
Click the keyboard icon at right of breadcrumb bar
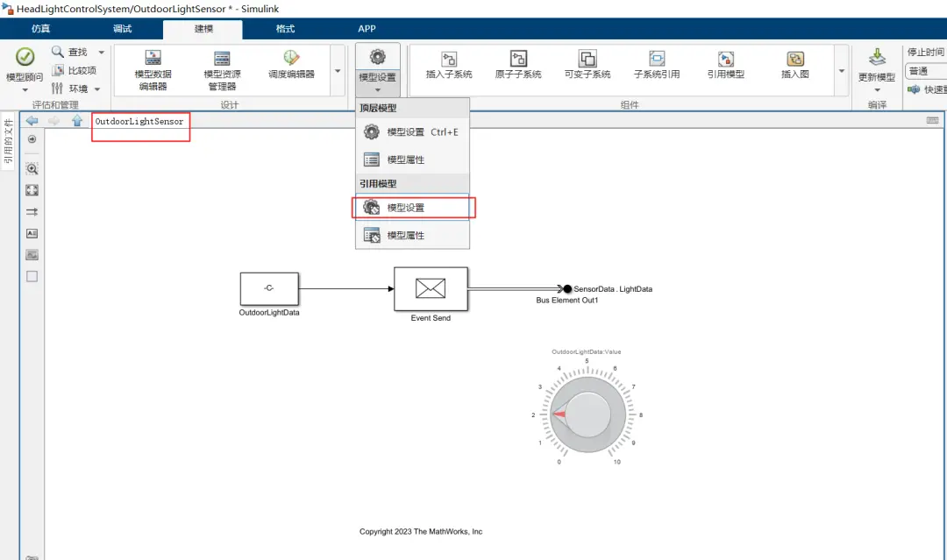click(x=932, y=121)
